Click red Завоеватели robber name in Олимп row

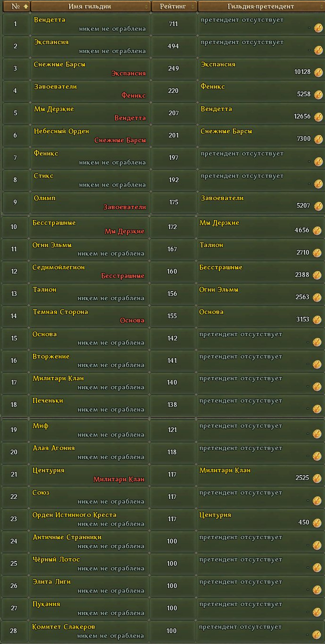(x=125, y=207)
